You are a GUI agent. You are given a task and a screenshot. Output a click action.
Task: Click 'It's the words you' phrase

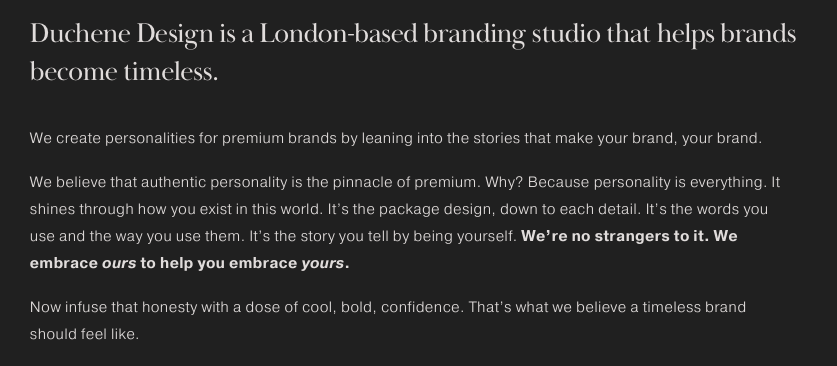707,209
